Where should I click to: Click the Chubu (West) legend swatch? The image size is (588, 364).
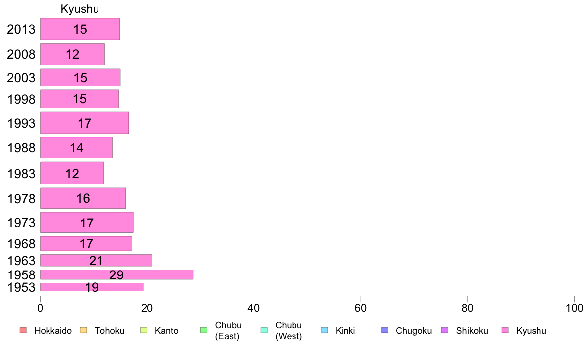[x=264, y=330]
